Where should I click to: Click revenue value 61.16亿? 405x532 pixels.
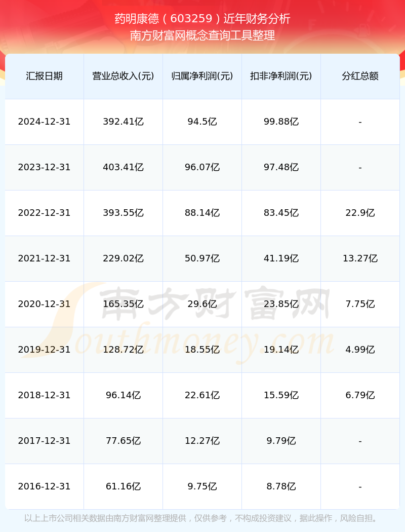pos(124,486)
